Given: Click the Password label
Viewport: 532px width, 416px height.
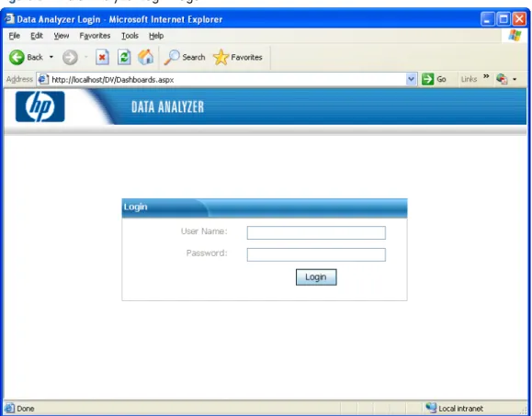Looking at the screenshot, I should click(x=207, y=253).
